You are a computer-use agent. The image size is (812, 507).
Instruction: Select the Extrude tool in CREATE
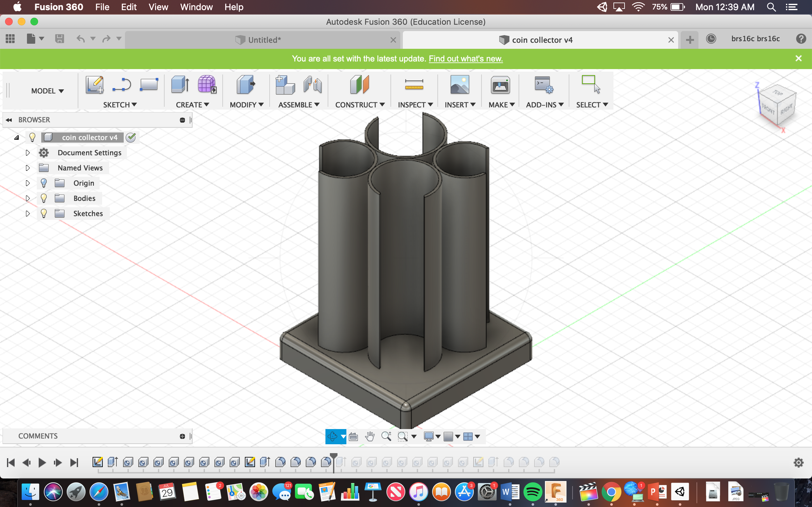(x=180, y=85)
